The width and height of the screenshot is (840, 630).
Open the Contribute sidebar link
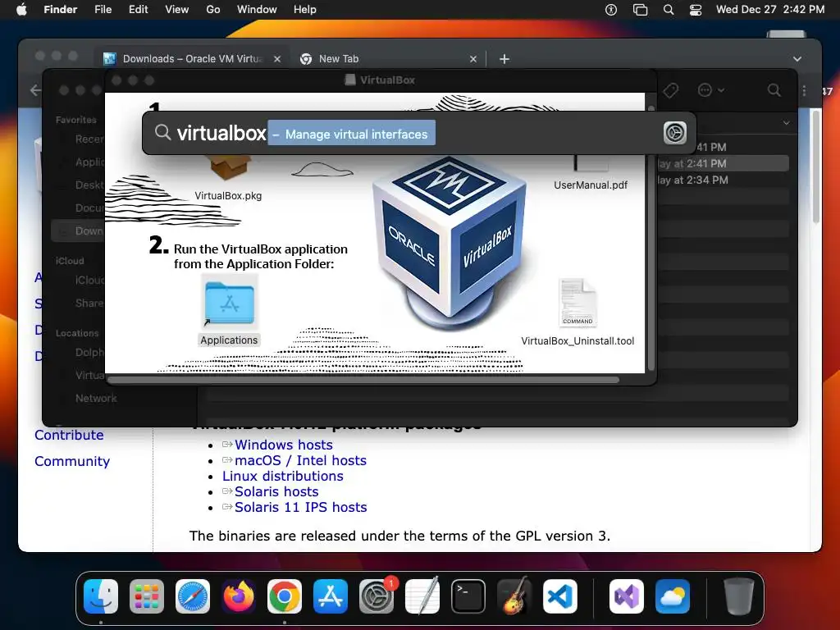(x=69, y=435)
